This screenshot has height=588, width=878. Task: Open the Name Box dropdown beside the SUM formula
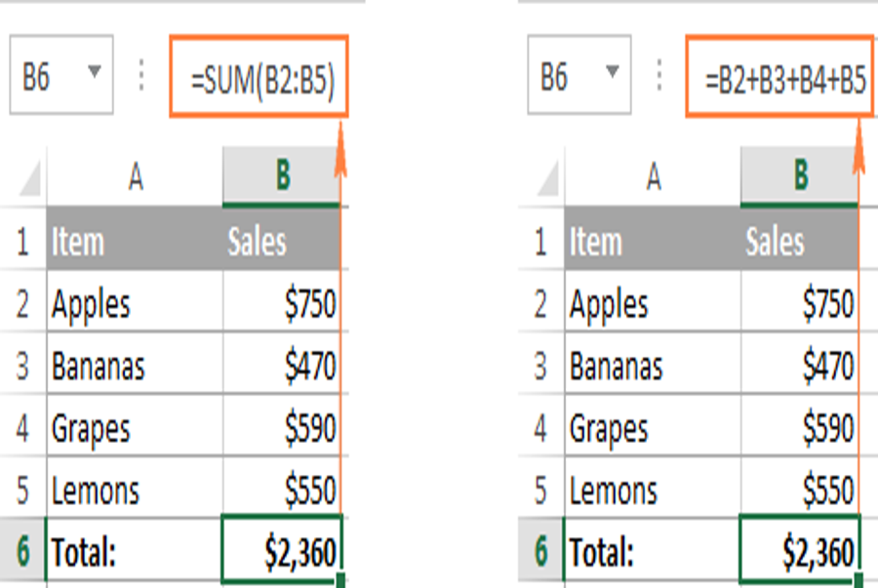(x=95, y=73)
